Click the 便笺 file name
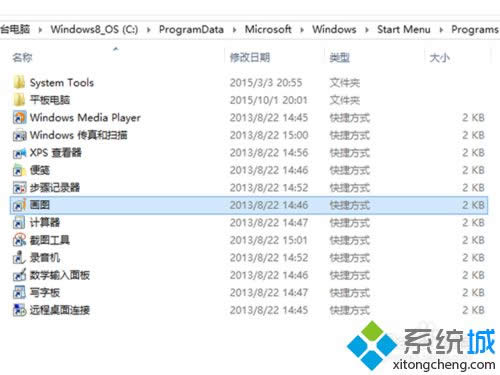500x375 pixels. click(40, 170)
